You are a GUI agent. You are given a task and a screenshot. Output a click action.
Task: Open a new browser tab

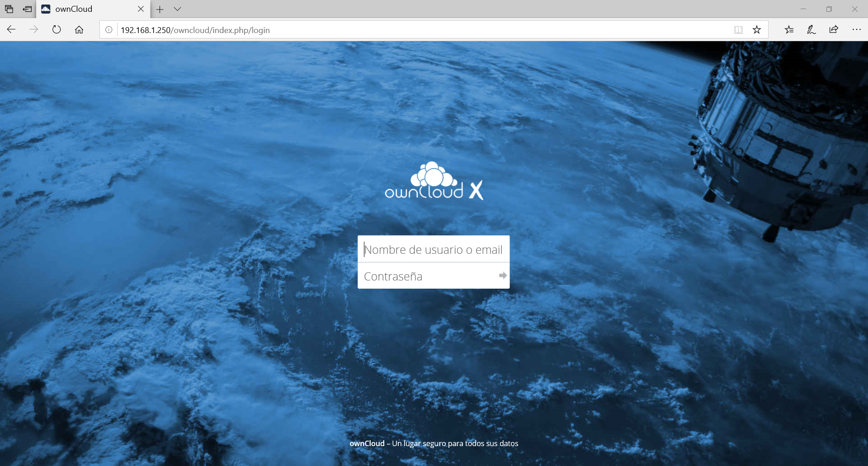[160, 9]
